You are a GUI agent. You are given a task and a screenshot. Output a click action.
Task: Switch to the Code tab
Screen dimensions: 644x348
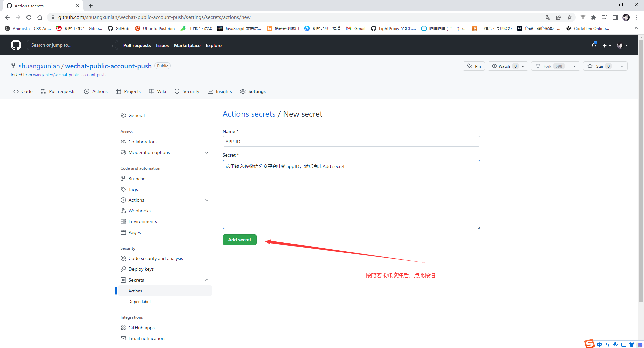(x=23, y=91)
